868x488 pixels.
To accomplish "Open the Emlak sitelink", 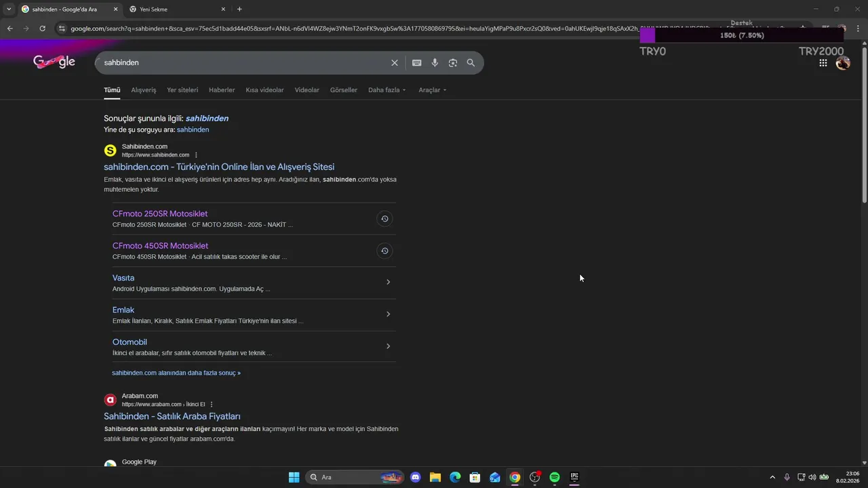I will pyautogui.click(x=123, y=310).
